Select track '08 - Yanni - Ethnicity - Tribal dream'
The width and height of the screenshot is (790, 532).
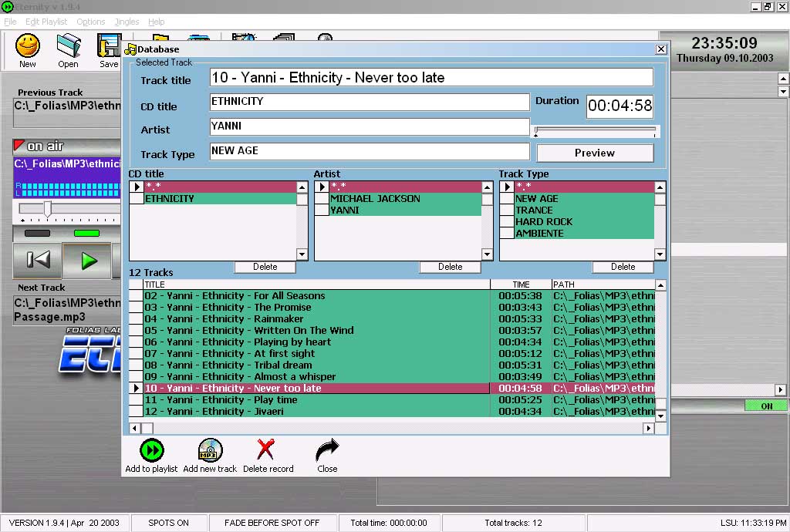(316, 365)
